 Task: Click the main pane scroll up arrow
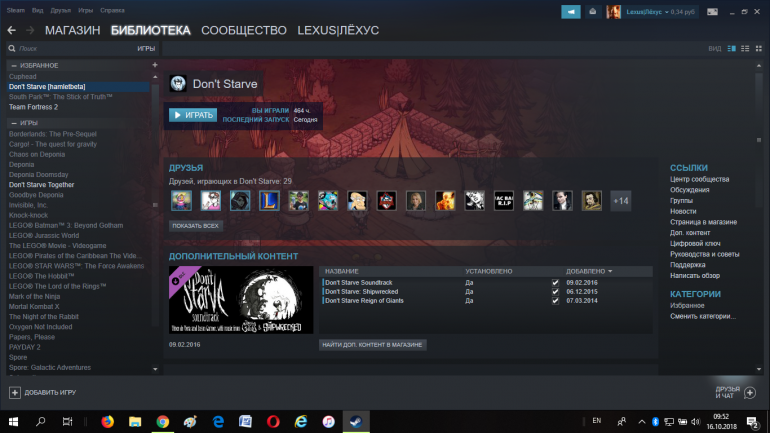coord(759,65)
